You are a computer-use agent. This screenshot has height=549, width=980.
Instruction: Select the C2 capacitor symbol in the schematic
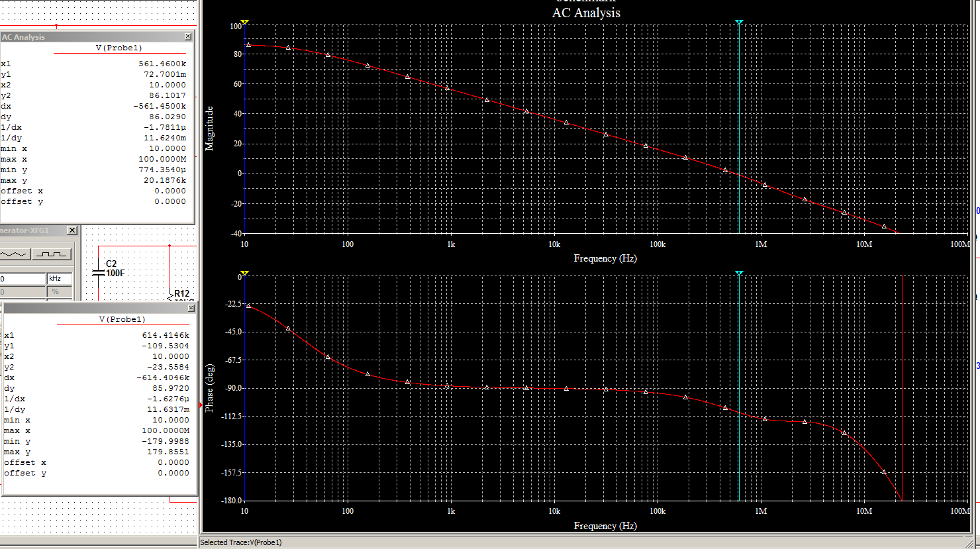click(x=98, y=272)
